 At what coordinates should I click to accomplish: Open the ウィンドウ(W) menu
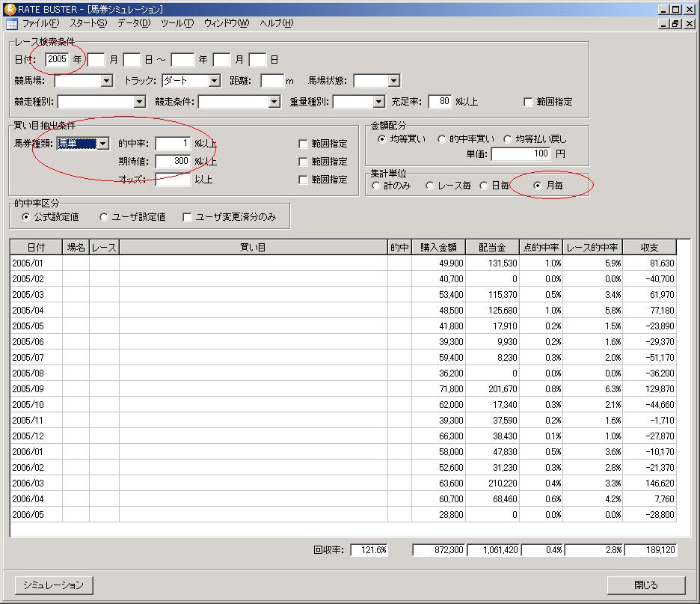(x=227, y=23)
